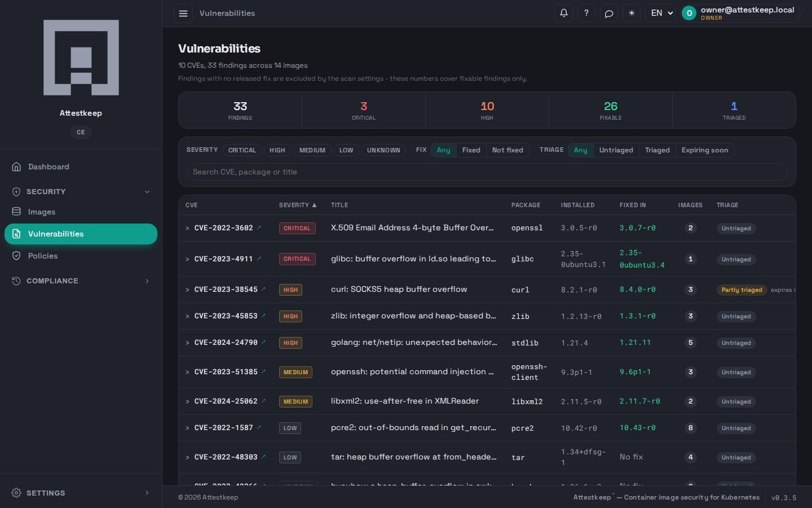Viewport: 812px width, 508px height.
Task: Click the user avatar circle O
Action: [x=689, y=13]
